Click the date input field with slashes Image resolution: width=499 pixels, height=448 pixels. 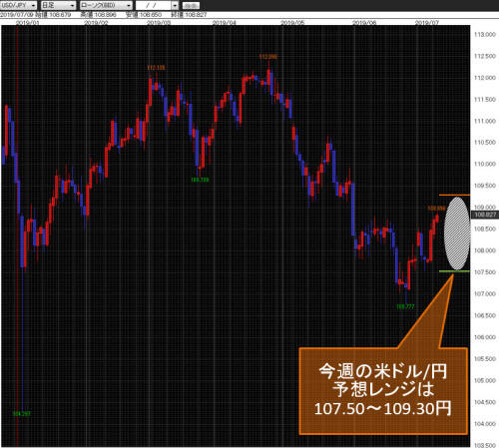pos(154,5)
